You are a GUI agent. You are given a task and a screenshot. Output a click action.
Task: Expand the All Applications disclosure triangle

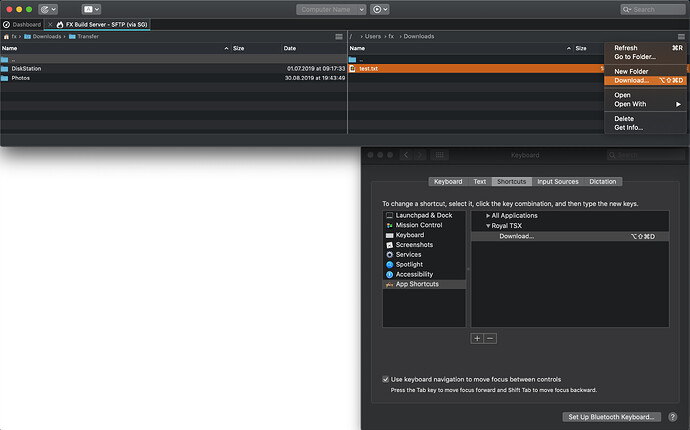coord(488,216)
